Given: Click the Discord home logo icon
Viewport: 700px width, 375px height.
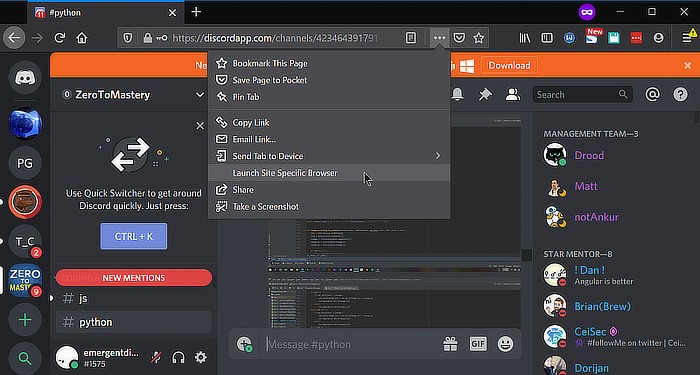Looking at the screenshot, I should pos(25,78).
